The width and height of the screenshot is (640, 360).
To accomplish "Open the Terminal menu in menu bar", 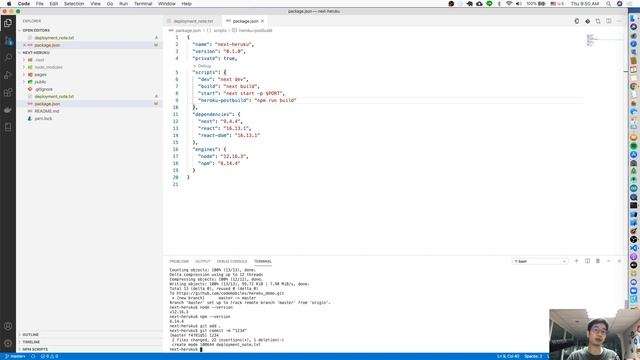I will (143, 4).
